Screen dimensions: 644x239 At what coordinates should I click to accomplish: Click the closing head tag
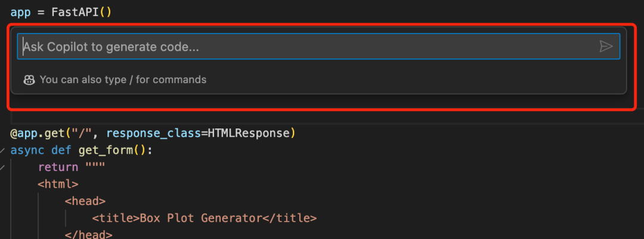point(88,234)
